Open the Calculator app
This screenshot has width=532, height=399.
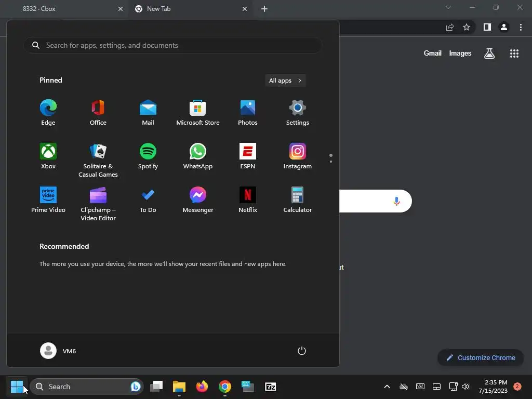tap(298, 200)
